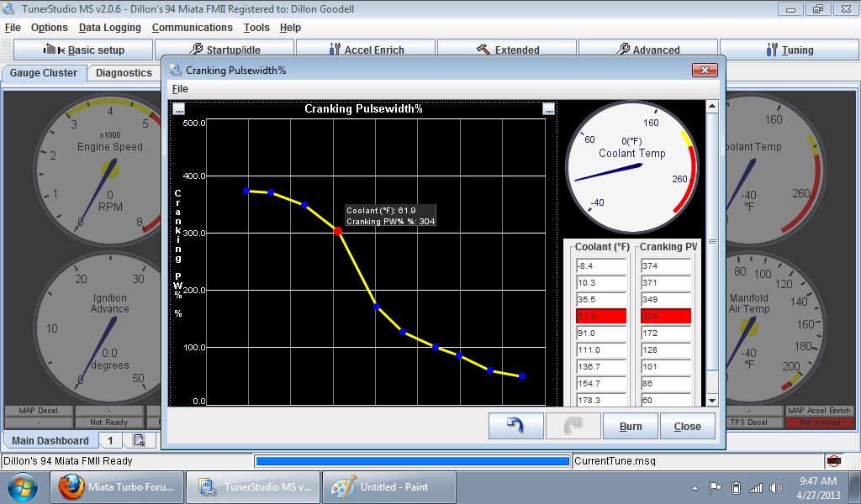
Task: Open the Extended toolbar menu
Action: (x=507, y=50)
